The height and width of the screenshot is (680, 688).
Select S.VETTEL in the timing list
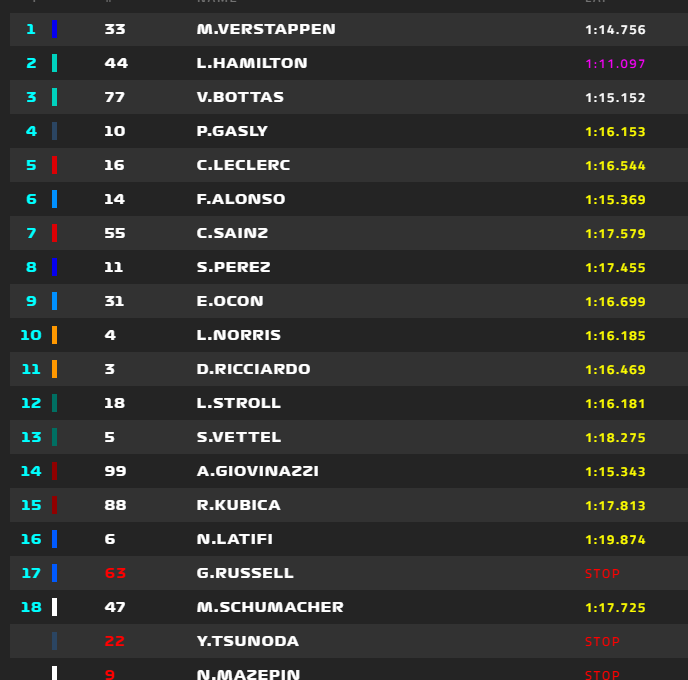click(x=238, y=437)
